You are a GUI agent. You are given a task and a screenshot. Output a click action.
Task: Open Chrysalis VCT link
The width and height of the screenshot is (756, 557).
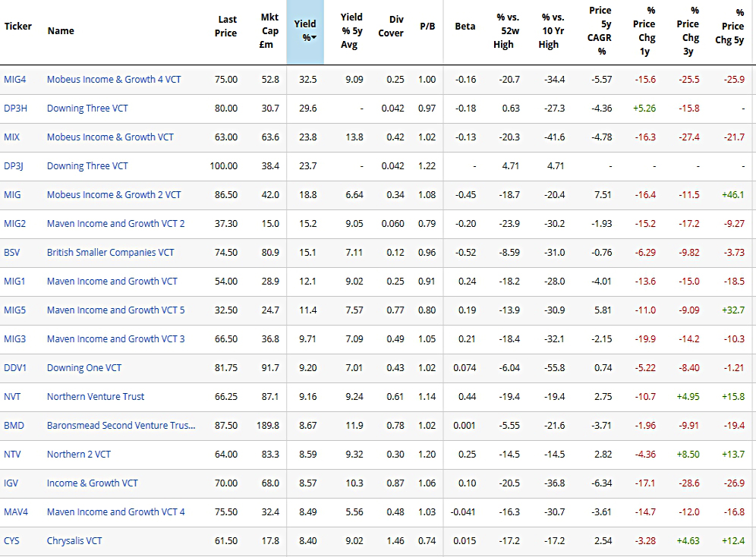coord(74,541)
